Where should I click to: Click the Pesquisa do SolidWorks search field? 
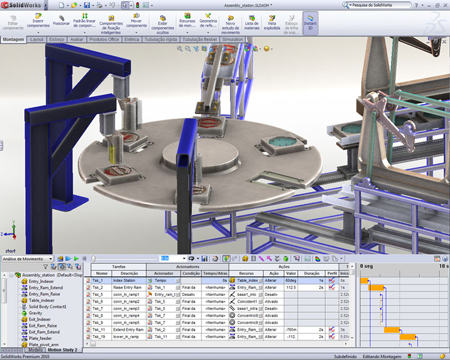click(x=378, y=5)
